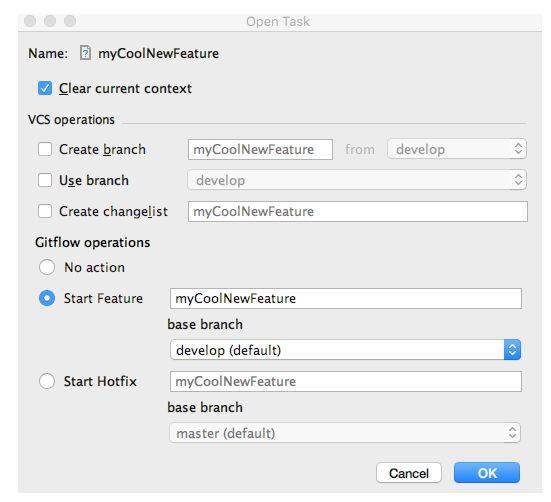Expand the Use branch develop dropdown
This screenshot has width=551, height=502.
click(357, 180)
